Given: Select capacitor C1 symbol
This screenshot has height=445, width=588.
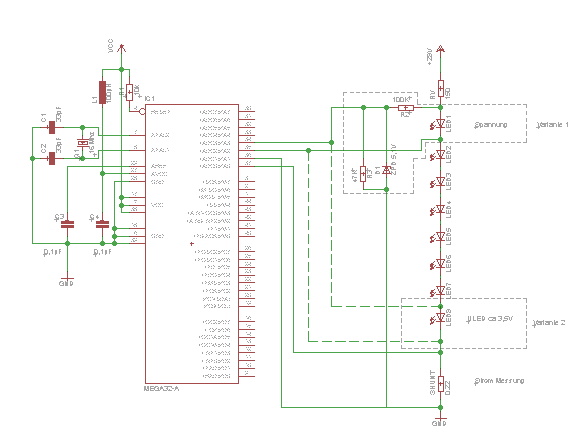Looking at the screenshot, I should (52, 128).
